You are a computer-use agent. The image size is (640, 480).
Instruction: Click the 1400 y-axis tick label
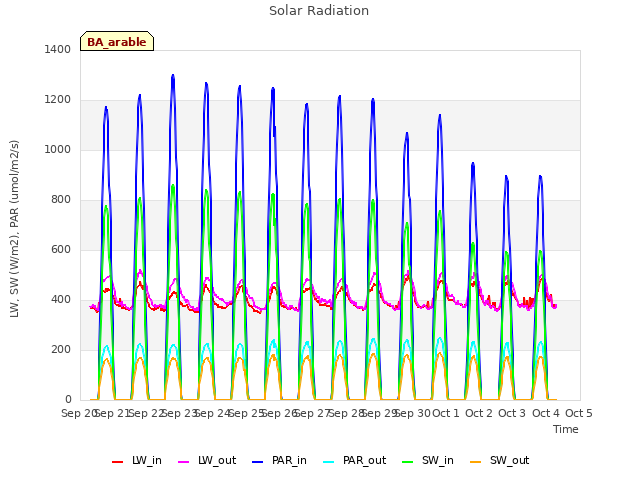click(x=58, y=49)
